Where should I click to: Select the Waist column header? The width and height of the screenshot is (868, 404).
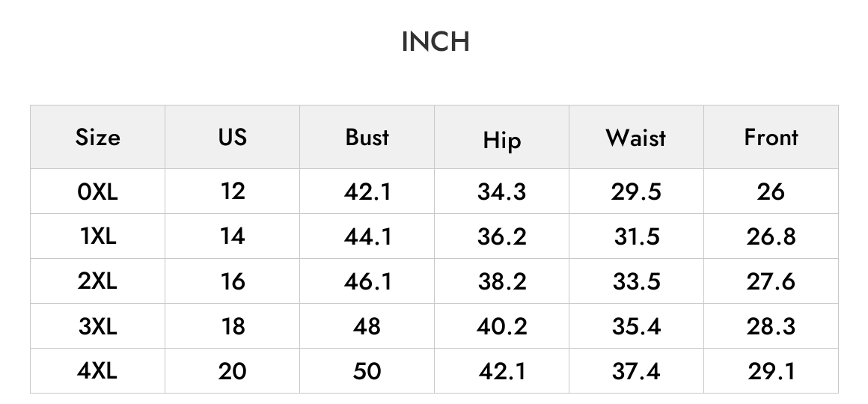click(636, 138)
